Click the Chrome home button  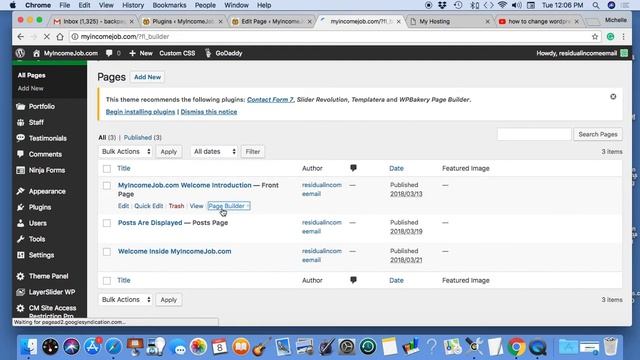(x=60, y=37)
